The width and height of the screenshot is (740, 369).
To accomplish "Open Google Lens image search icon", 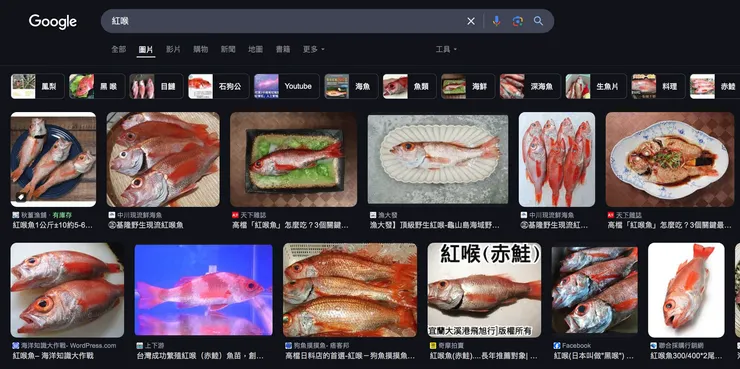I will coord(518,21).
